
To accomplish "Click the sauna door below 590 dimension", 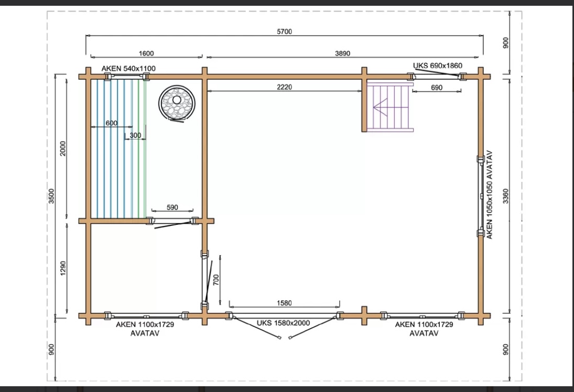I will tap(172, 222).
